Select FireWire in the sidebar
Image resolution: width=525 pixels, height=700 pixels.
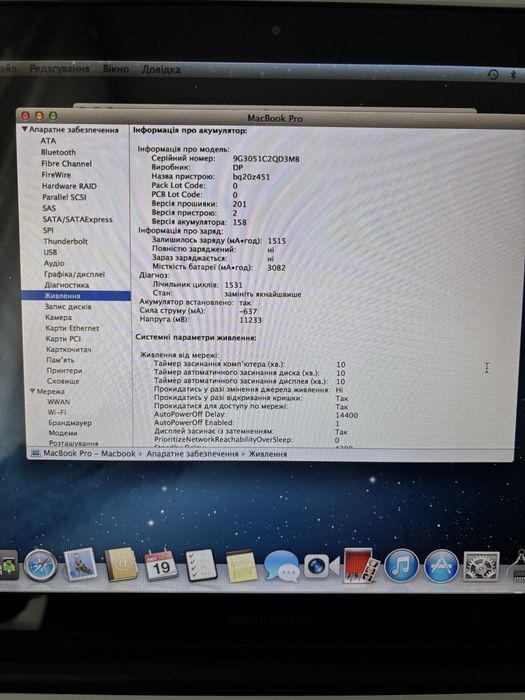[x=56, y=175]
